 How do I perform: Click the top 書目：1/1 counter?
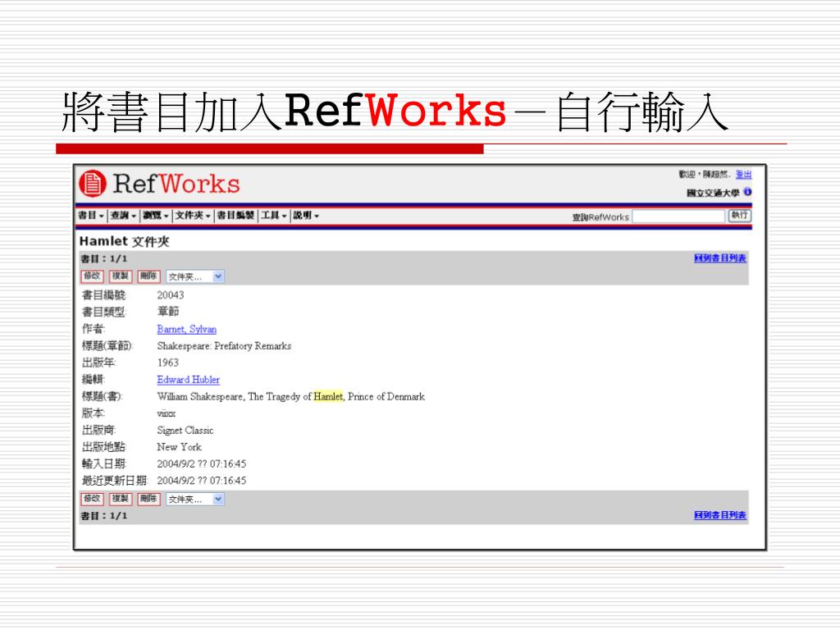(x=104, y=259)
